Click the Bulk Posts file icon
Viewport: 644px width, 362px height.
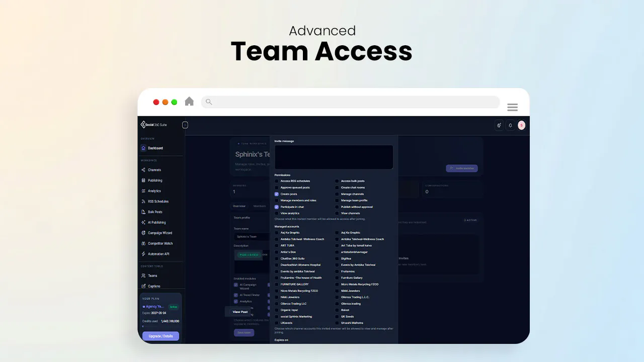pyautogui.click(x=143, y=212)
